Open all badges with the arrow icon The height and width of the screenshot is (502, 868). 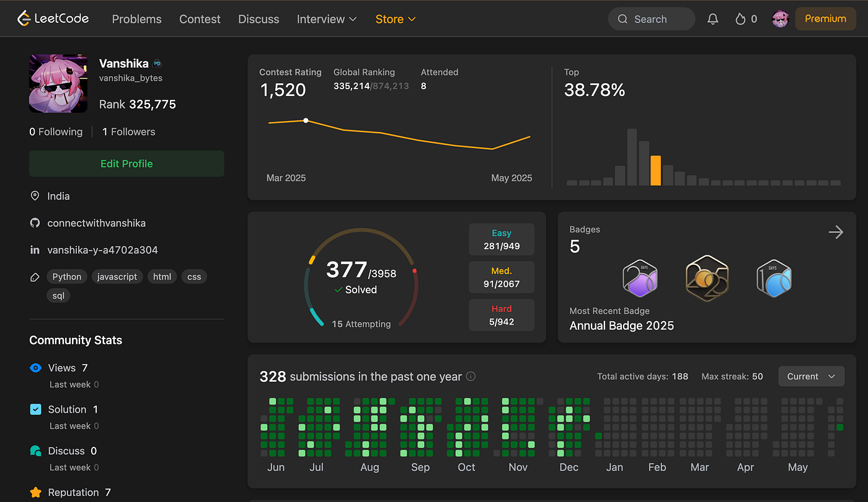(x=836, y=232)
